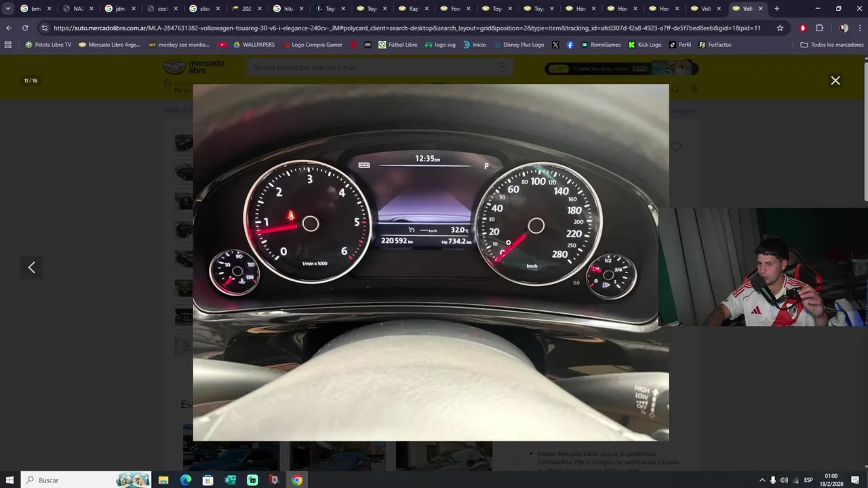Image resolution: width=868 pixels, height=488 pixels.
Task: Open the X (Twitter) bookmark icon
Action: pyautogui.click(x=555, y=45)
